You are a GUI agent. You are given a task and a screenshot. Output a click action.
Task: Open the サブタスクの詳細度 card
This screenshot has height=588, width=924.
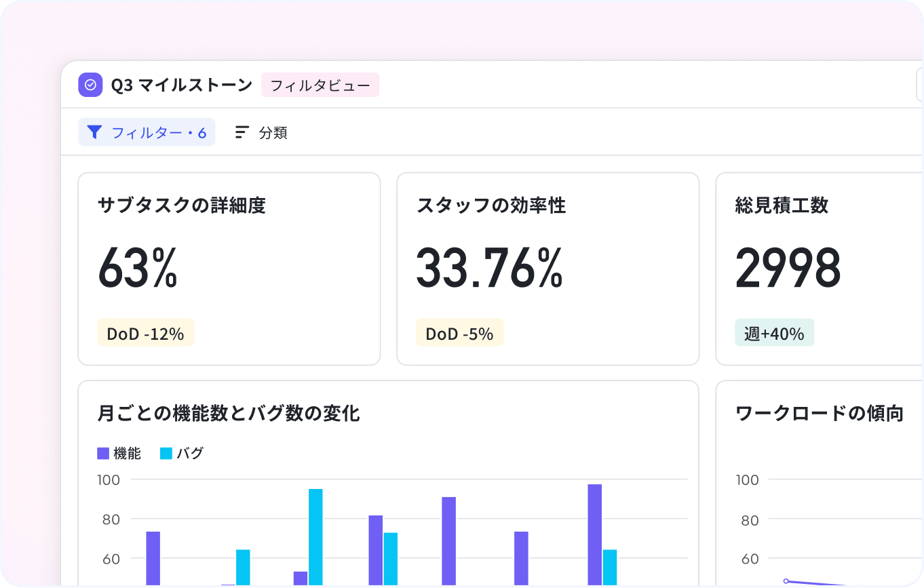point(229,269)
